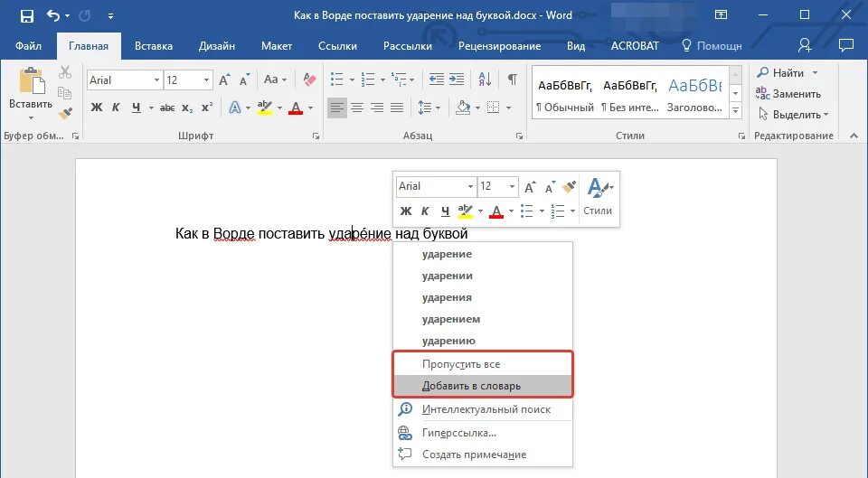The height and width of the screenshot is (478, 868).
Task: Toggle show paragraph marks
Action: coord(513,80)
